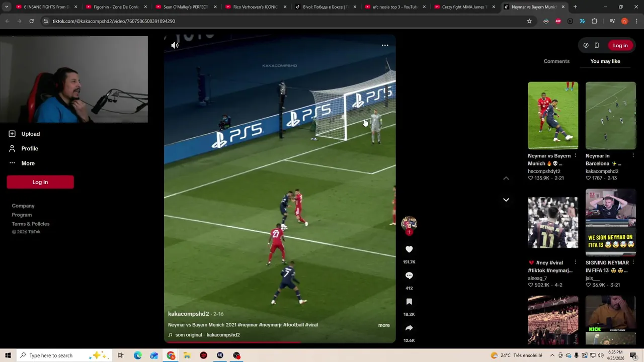This screenshot has height=362, width=644.
Task: Open Microsoft Edge from the taskbar
Action: 137,355
